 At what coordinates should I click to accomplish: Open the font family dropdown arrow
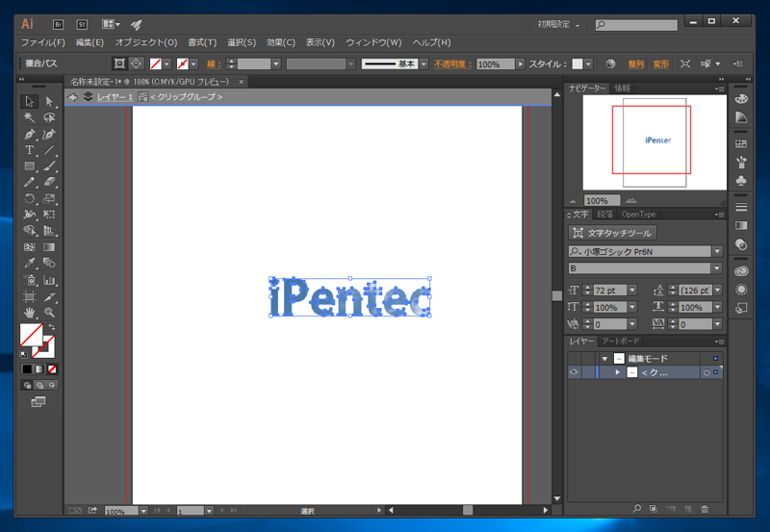pyautogui.click(x=717, y=251)
